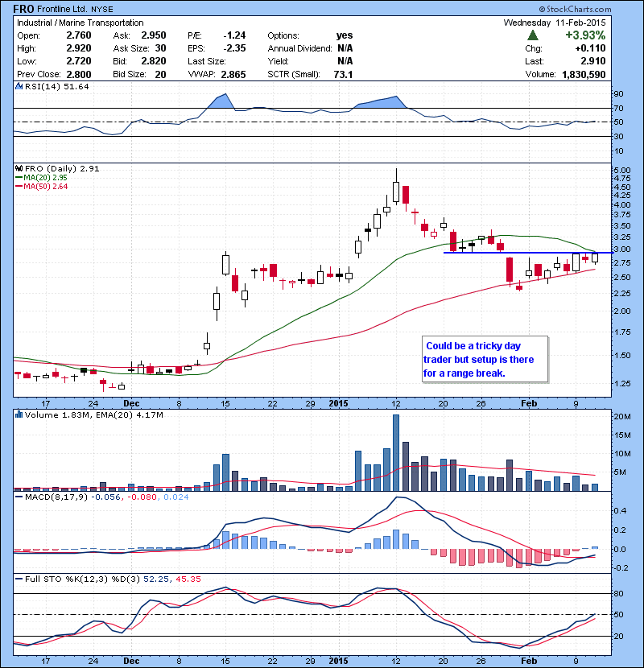This screenshot has height=668, width=644.
Task: Select the Open value 2.760
Action: point(79,35)
